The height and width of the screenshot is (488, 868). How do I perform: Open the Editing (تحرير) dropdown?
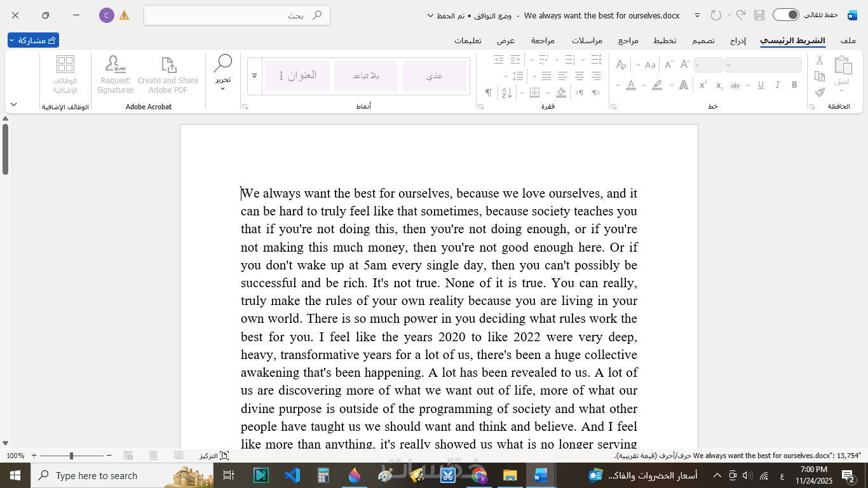222,74
